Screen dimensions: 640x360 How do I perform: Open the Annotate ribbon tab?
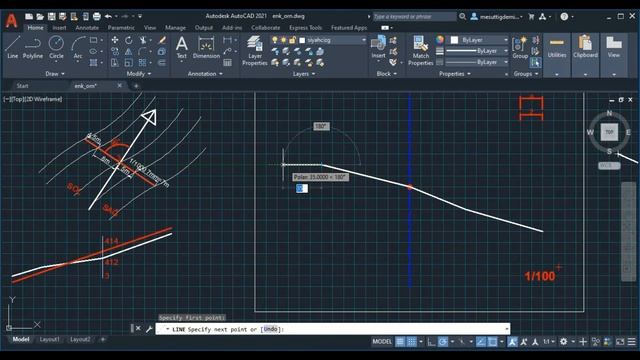87,28
